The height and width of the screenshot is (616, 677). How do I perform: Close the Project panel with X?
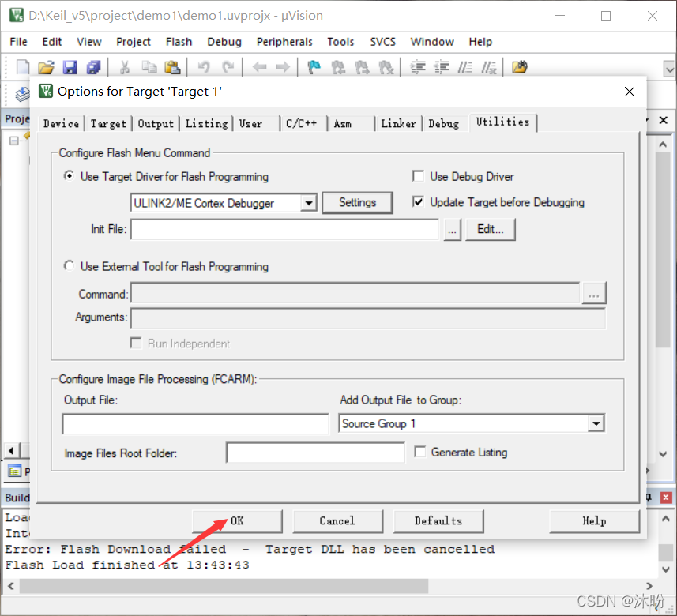click(664, 120)
